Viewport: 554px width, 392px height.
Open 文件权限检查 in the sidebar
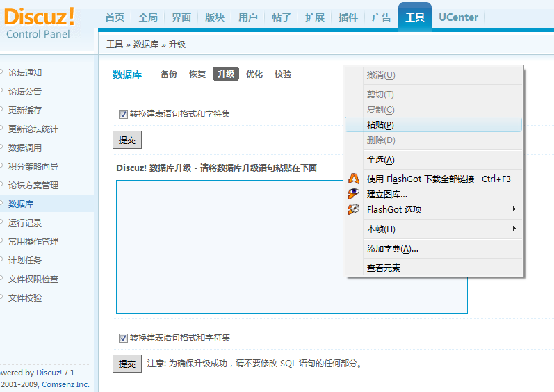coord(33,279)
